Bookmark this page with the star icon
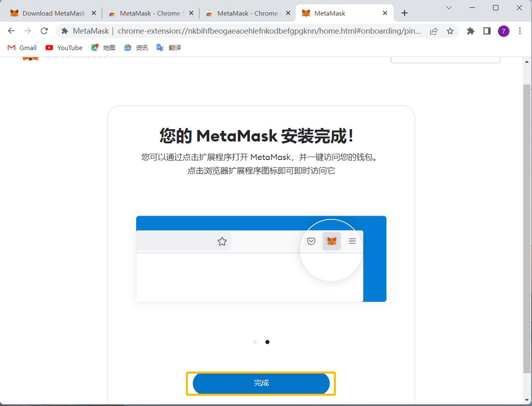The height and width of the screenshot is (406, 532). [x=450, y=31]
